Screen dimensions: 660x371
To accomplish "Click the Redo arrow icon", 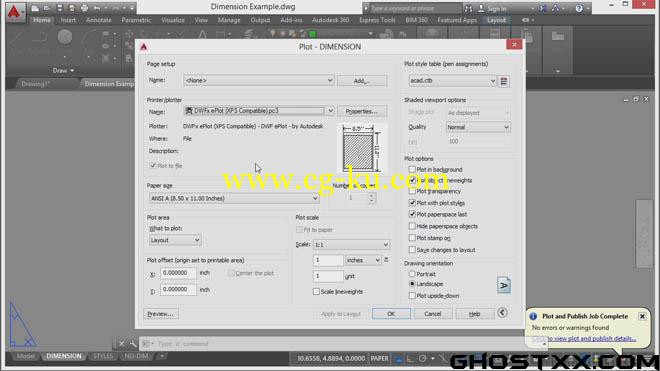I will pos(115,8).
